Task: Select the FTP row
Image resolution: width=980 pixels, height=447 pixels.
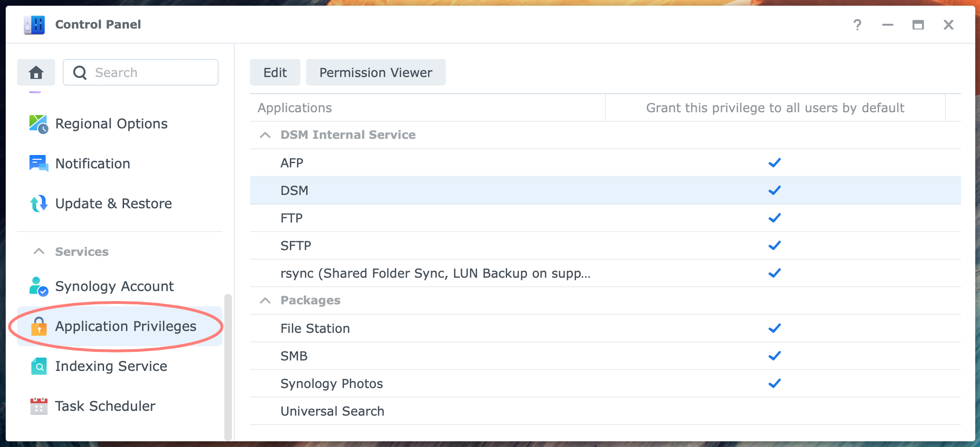Action: pos(605,218)
